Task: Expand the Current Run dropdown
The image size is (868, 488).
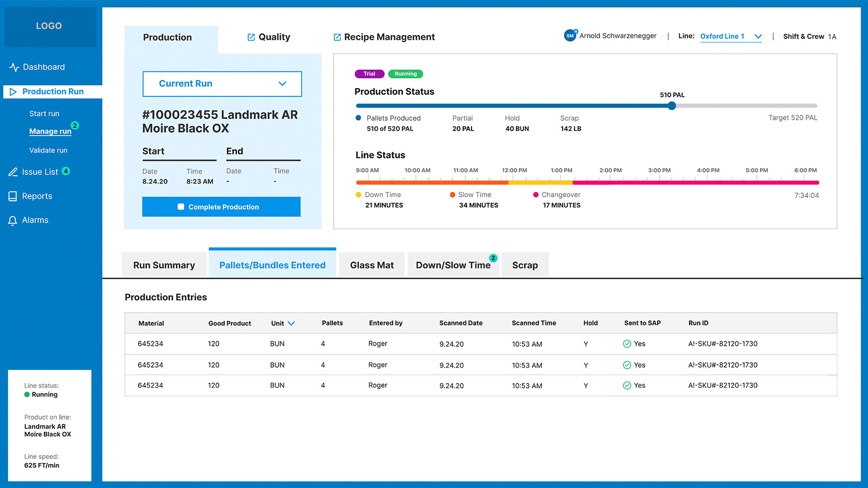Action: click(x=222, y=84)
